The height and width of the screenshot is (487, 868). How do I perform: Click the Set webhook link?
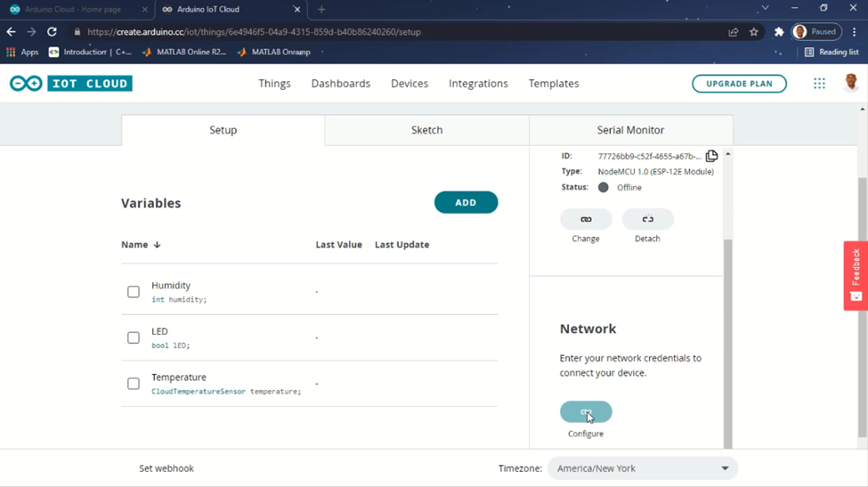[166, 468]
